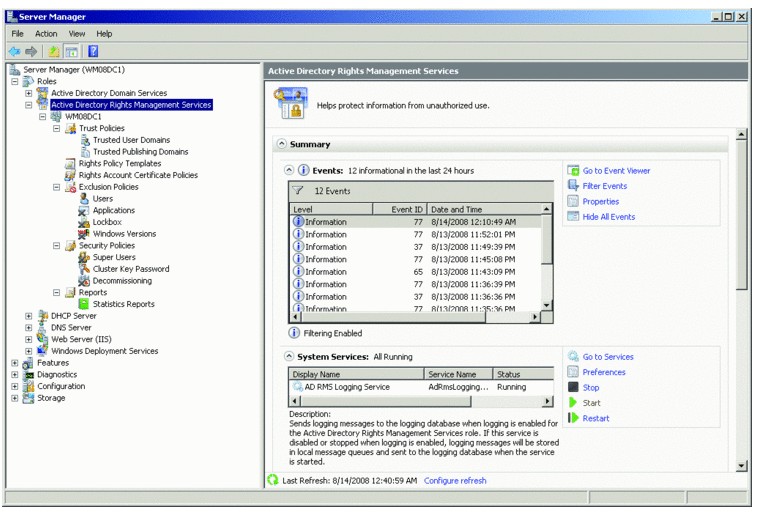Viewport: 760px width, 513px height.
Task: Click the Restart service icon
Action: [573, 418]
